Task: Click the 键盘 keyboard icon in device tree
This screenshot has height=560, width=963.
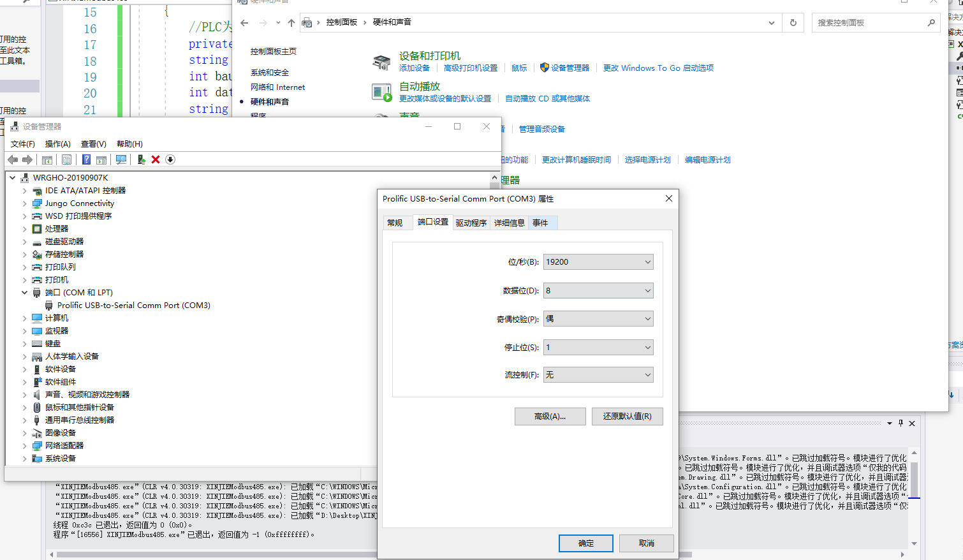Action: [x=37, y=344]
